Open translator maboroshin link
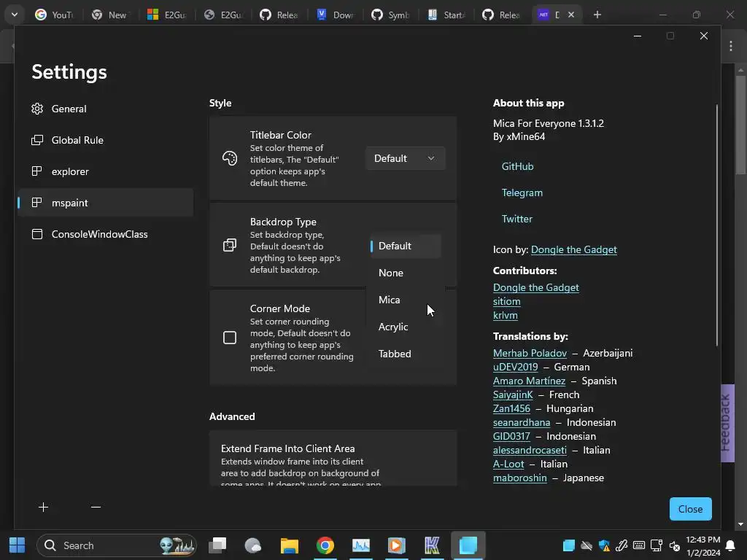Viewport: 747px width, 560px height. [x=519, y=477]
